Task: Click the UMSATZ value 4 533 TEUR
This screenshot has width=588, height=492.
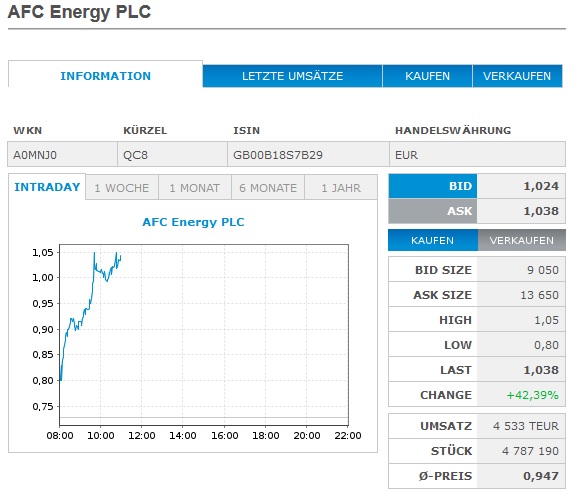Action: (x=526, y=426)
